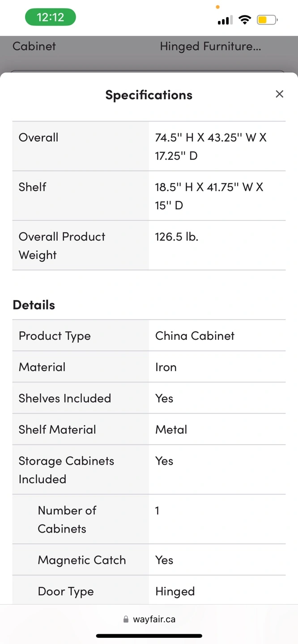Tap the 126.5 lb. weight value
Image resolution: width=298 pixels, height=644 pixels.
(x=177, y=237)
